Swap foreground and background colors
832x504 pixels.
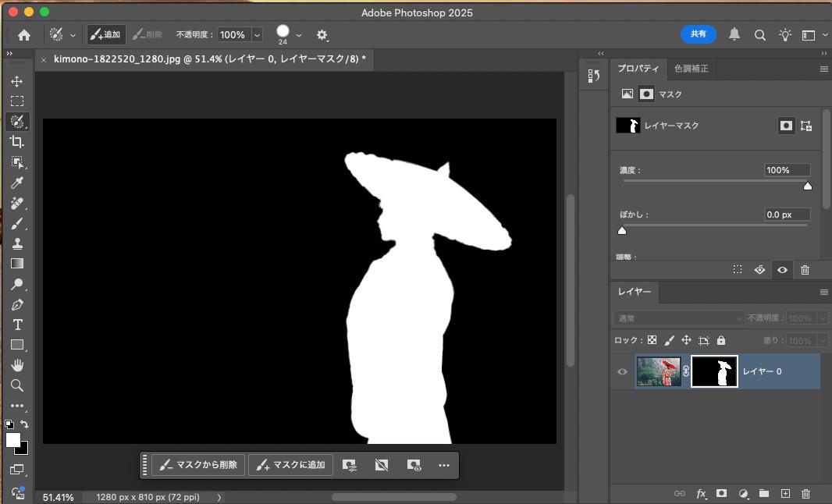[x=24, y=424]
